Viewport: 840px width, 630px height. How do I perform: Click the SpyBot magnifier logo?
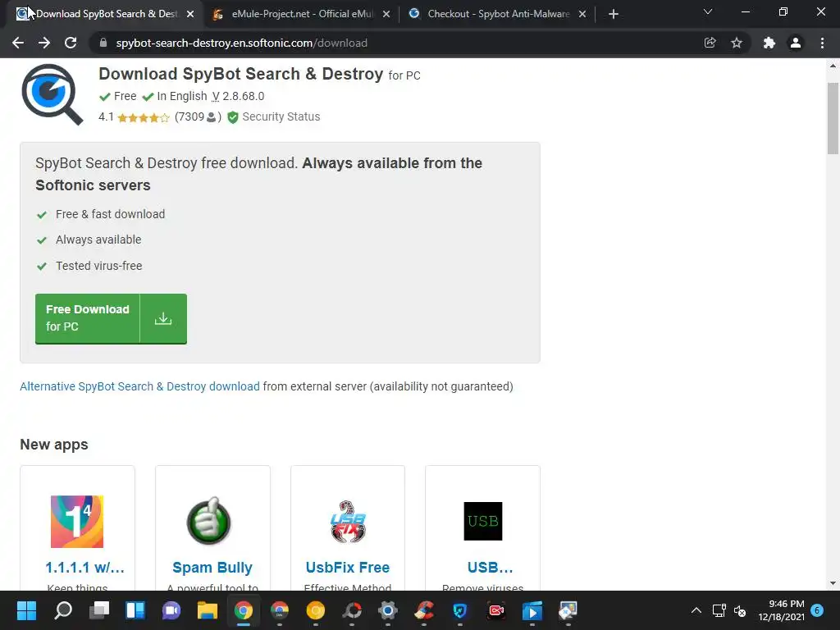click(x=52, y=94)
